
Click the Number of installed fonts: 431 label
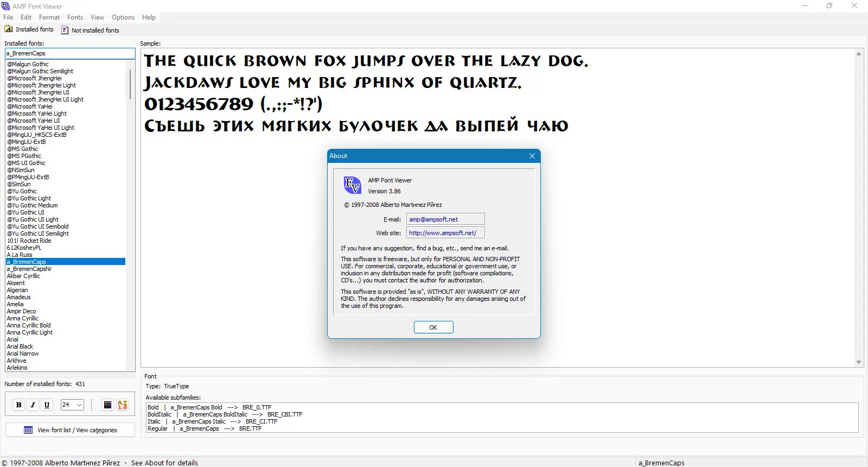pos(45,384)
